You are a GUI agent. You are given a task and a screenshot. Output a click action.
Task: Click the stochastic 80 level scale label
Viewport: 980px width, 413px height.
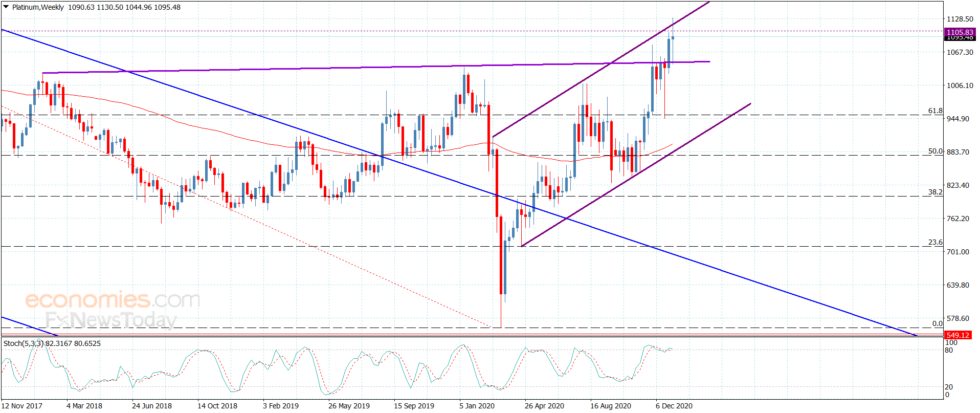(x=949, y=351)
